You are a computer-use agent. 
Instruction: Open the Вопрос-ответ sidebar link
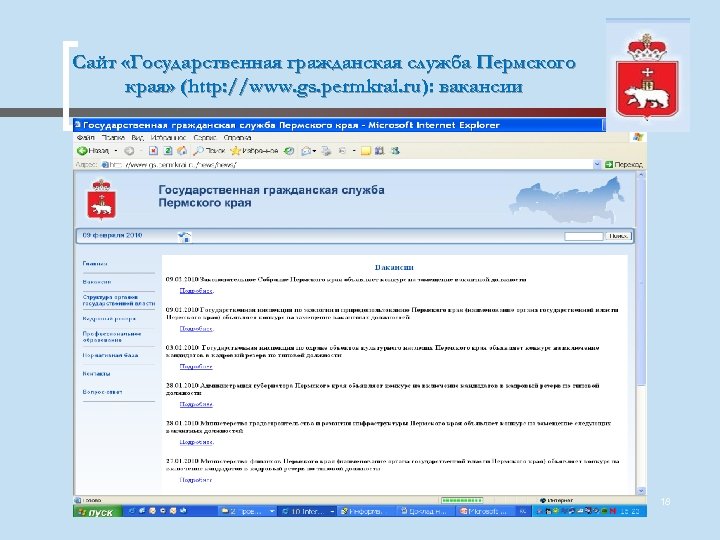(102, 392)
